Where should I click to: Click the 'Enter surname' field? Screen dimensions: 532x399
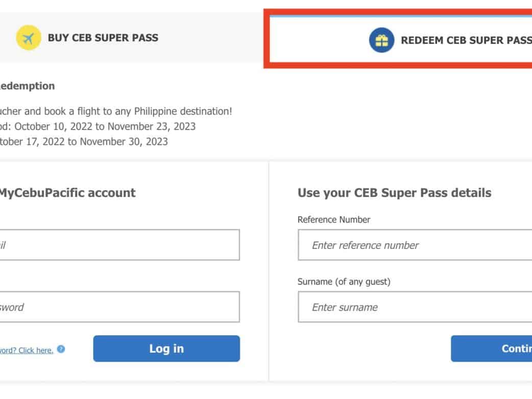coord(415,307)
